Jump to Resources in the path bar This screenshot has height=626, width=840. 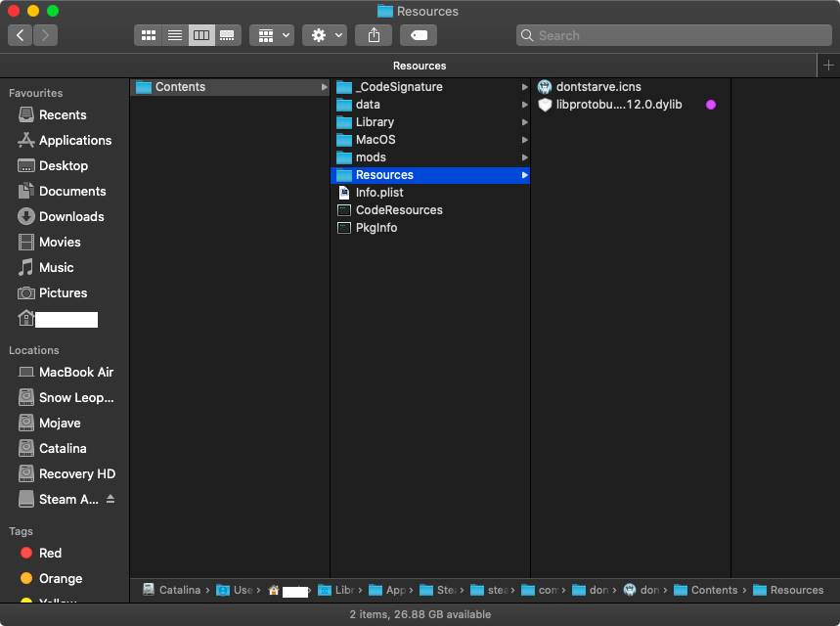[x=788, y=590]
